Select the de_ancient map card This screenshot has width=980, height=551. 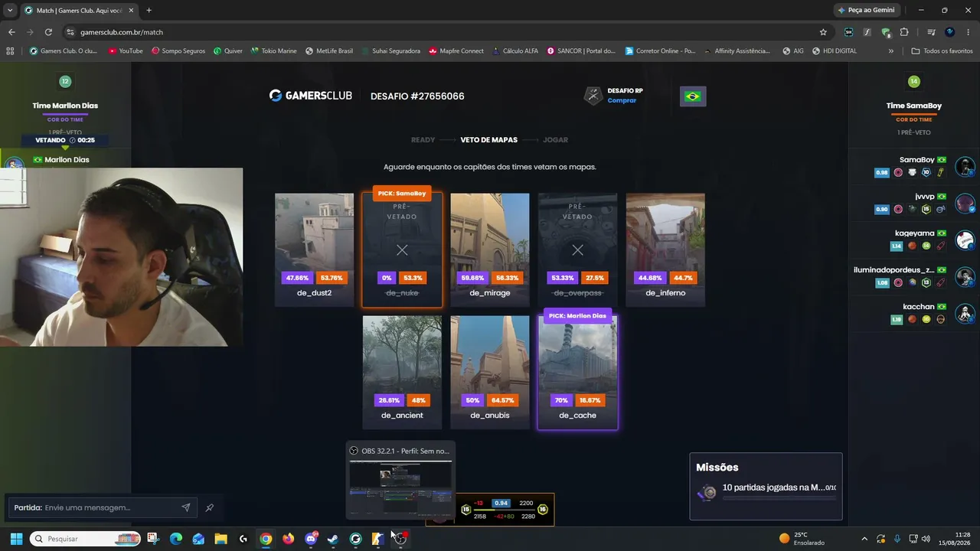[402, 372]
